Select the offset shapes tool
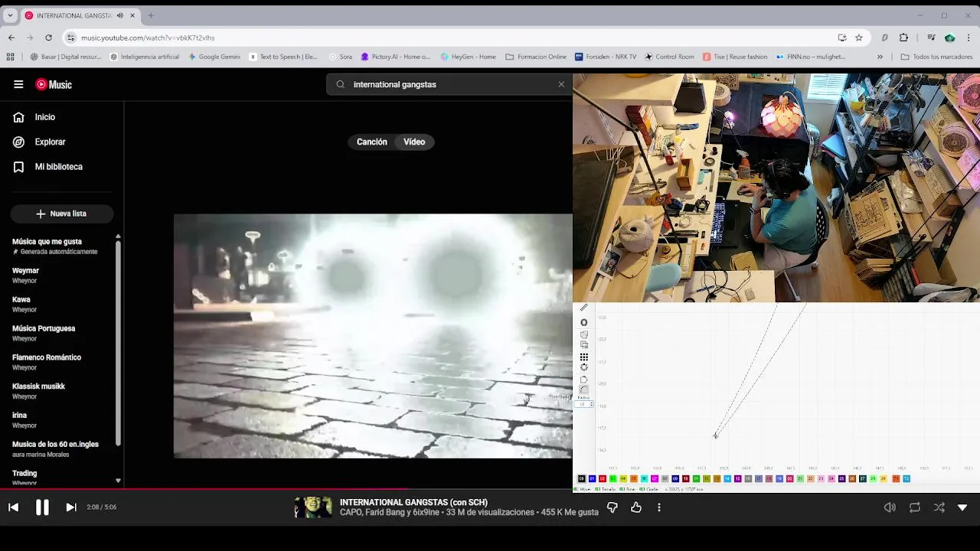The image size is (980, 551). coord(584,334)
